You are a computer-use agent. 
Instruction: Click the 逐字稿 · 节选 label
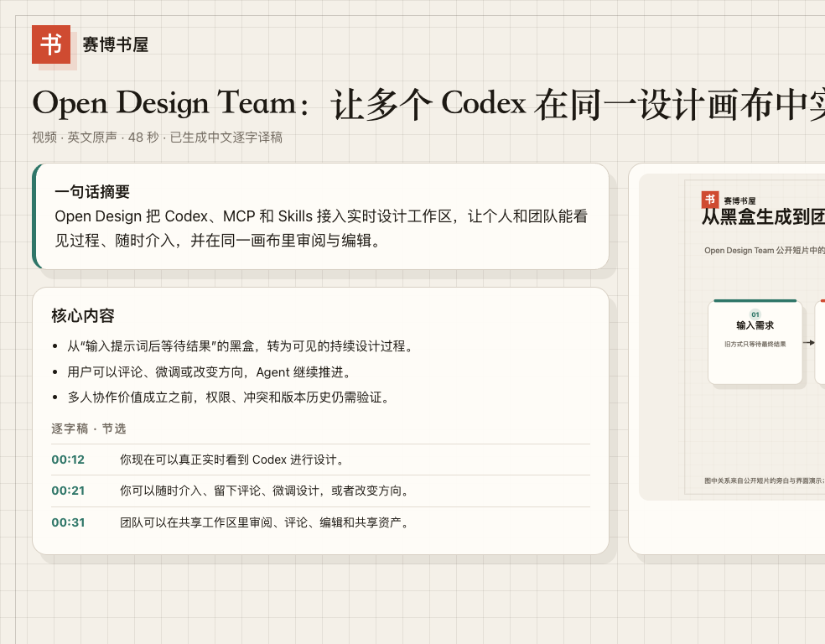coord(88,428)
